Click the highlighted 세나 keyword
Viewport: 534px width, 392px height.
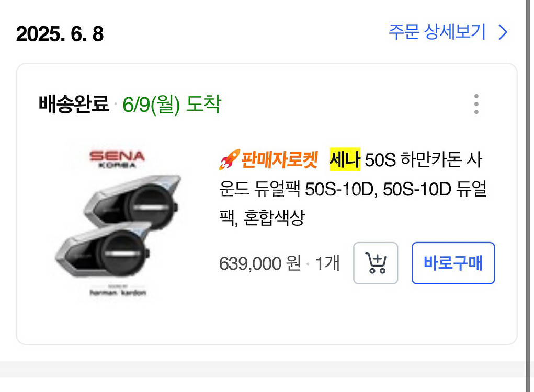345,160
